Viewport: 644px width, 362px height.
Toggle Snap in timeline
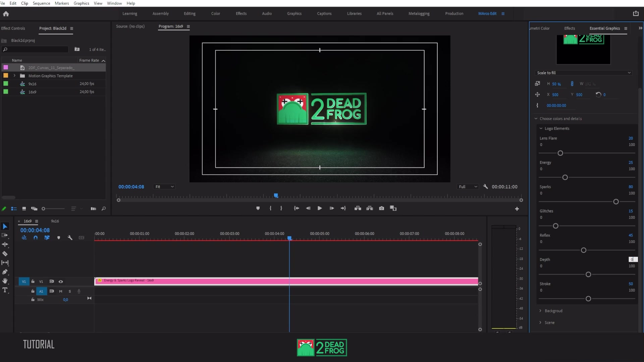[36, 238]
